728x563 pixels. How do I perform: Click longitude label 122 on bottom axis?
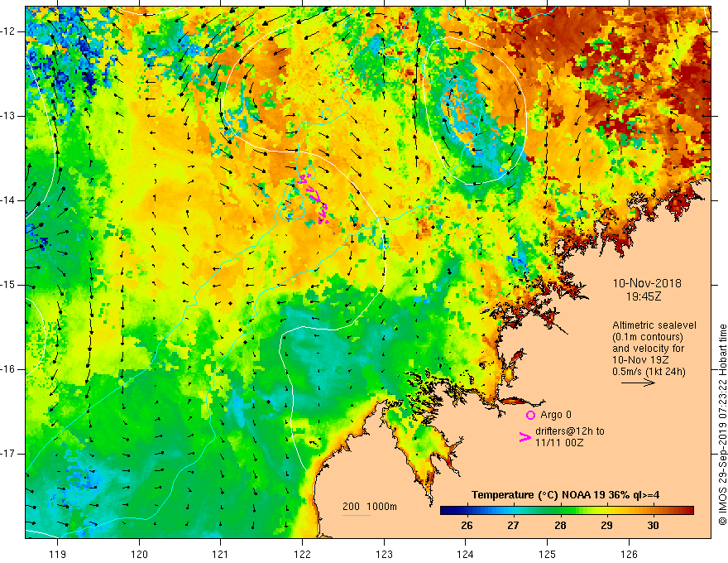click(302, 554)
